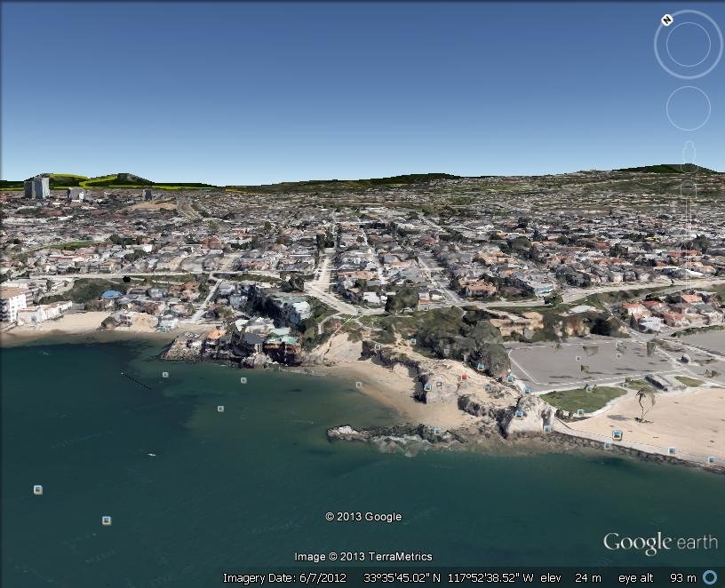725x588 pixels.
Task: Click latitude 33°35'45.02" N in status bar
Action: point(402,578)
